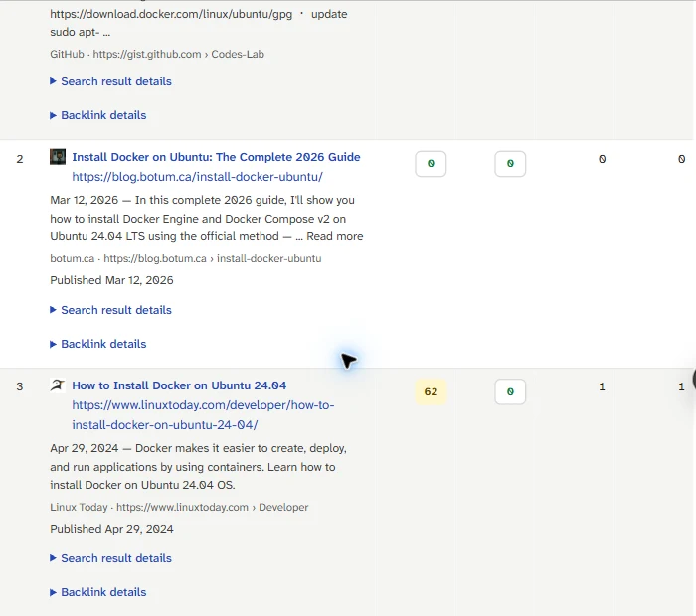
Task: Click the download.docker.com/linux/ubuntu/gpg snippet text
Action: point(171,14)
